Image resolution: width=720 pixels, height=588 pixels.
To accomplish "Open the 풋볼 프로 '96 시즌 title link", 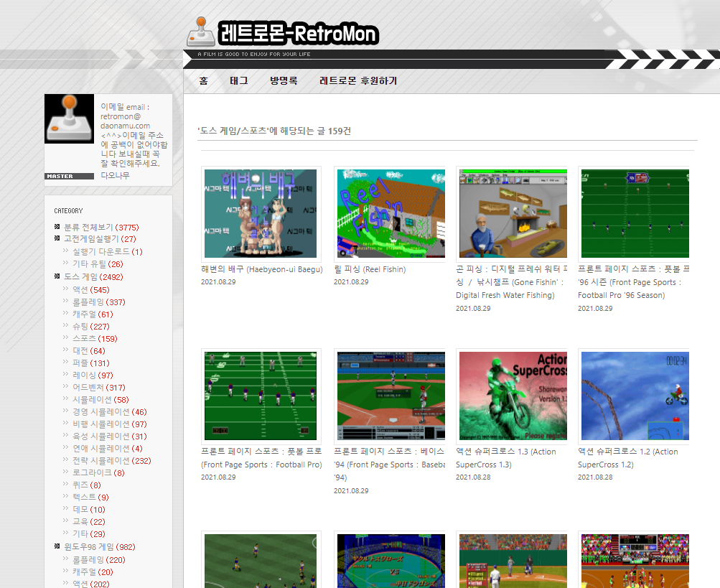I will click(634, 282).
